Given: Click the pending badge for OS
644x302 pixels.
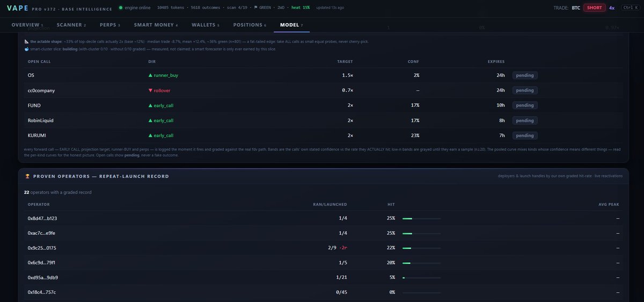Looking at the screenshot, I should (525, 75).
